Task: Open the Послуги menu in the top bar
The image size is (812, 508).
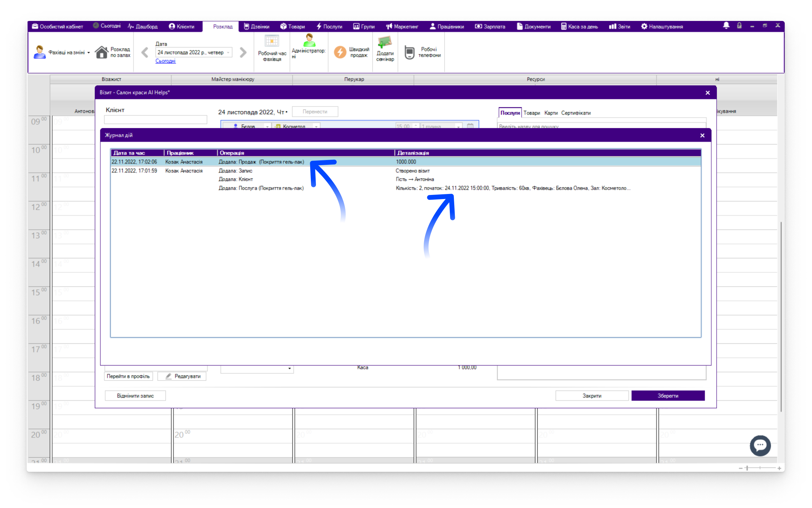Action: coord(329,26)
